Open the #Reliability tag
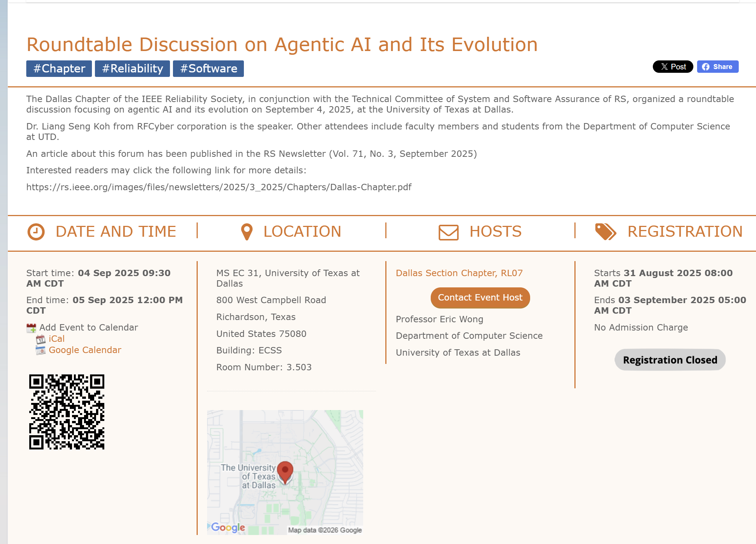Screen dimensions: 756x544 tap(132, 69)
